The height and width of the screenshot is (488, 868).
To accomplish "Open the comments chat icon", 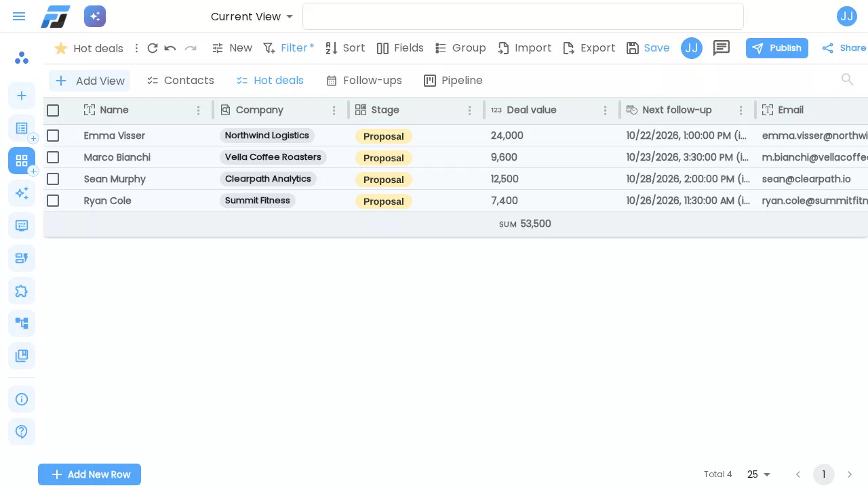I will click(722, 48).
